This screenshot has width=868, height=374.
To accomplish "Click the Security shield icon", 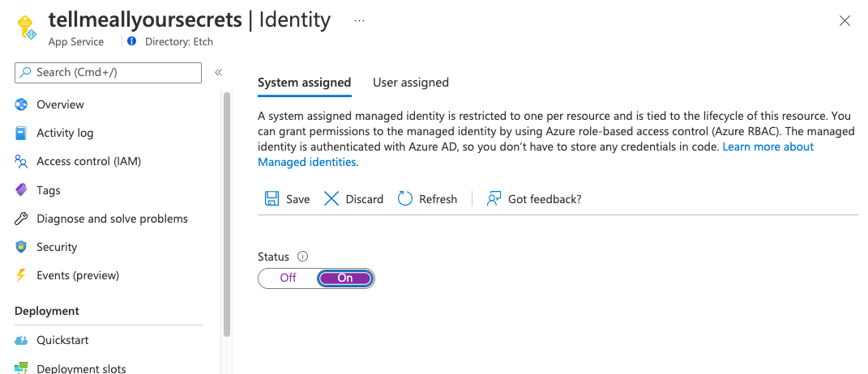I will (x=21, y=247).
